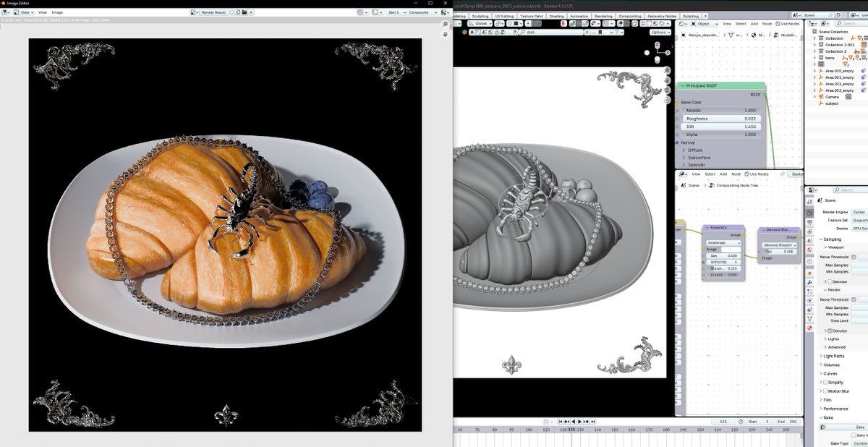
Task: Click the Bake button
Action: pyautogui.click(x=844, y=427)
